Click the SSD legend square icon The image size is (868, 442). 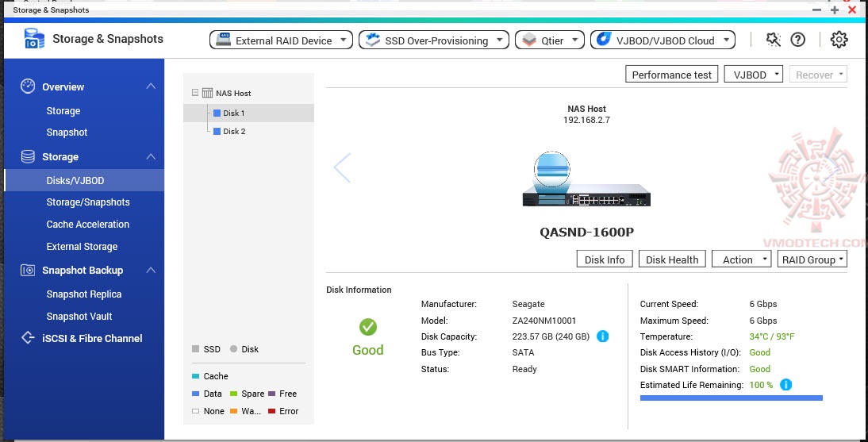point(195,349)
